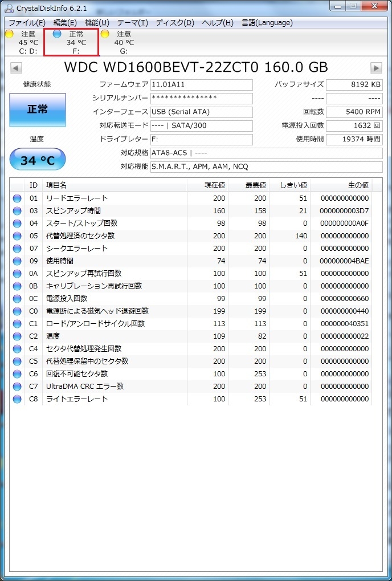Click the firmware field 11.01A11
The height and width of the screenshot is (581, 392).
coord(201,85)
